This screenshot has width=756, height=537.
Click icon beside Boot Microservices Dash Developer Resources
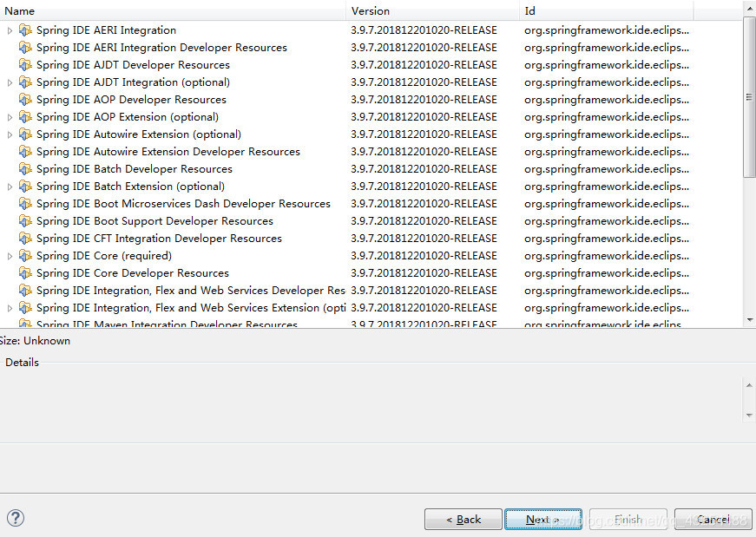(25, 204)
